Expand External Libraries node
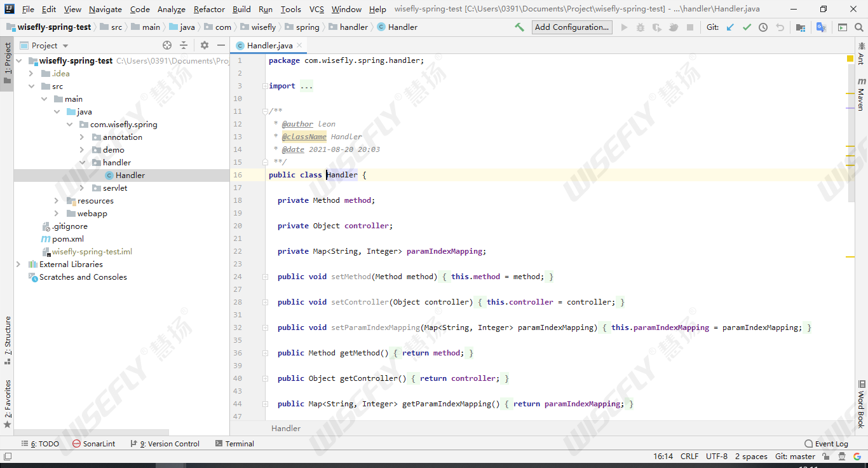868x468 pixels. pyautogui.click(x=18, y=265)
